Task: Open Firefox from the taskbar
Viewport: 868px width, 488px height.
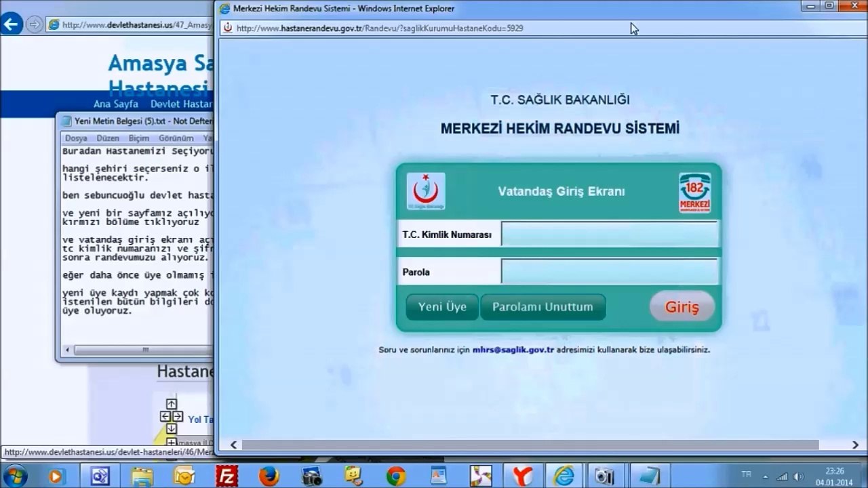Action: [x=269, y=476]
